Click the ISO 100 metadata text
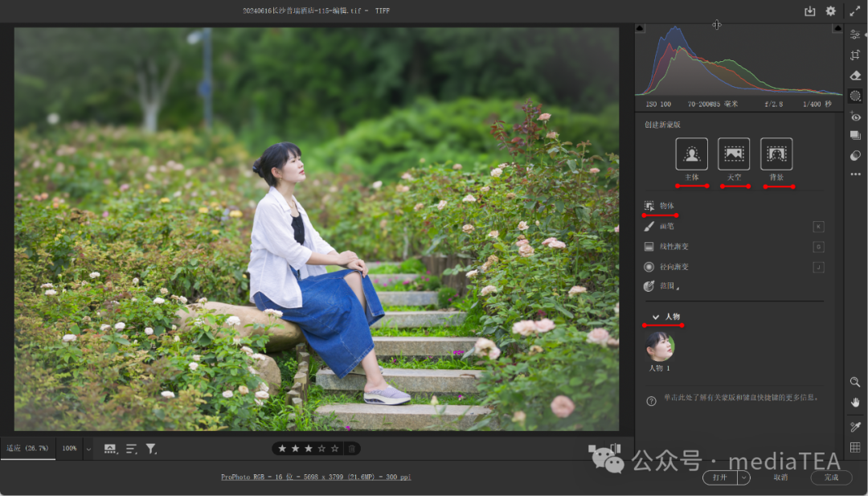 pos(658,104)
